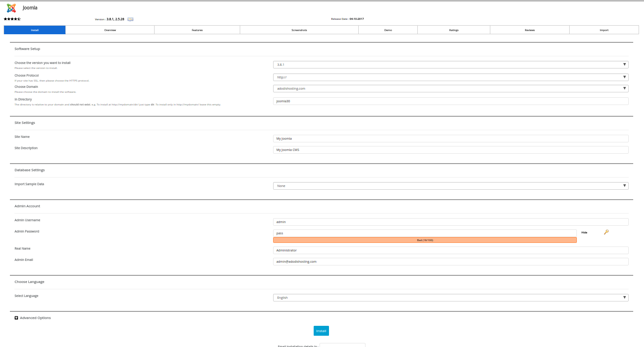The image size is (644, 347).
Task: Focus the Admin Username field
Action: click(x=451, y=222)
